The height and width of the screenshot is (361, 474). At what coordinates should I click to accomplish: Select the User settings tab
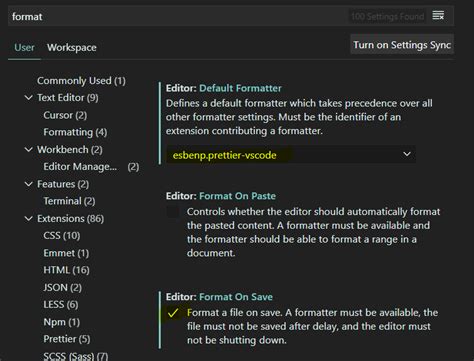coord(24,48)
